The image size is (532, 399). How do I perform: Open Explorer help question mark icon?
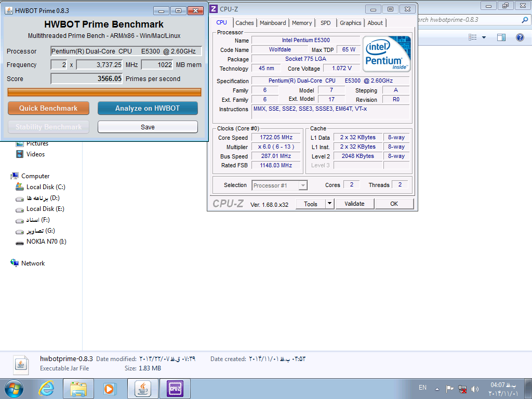(520, 37)
